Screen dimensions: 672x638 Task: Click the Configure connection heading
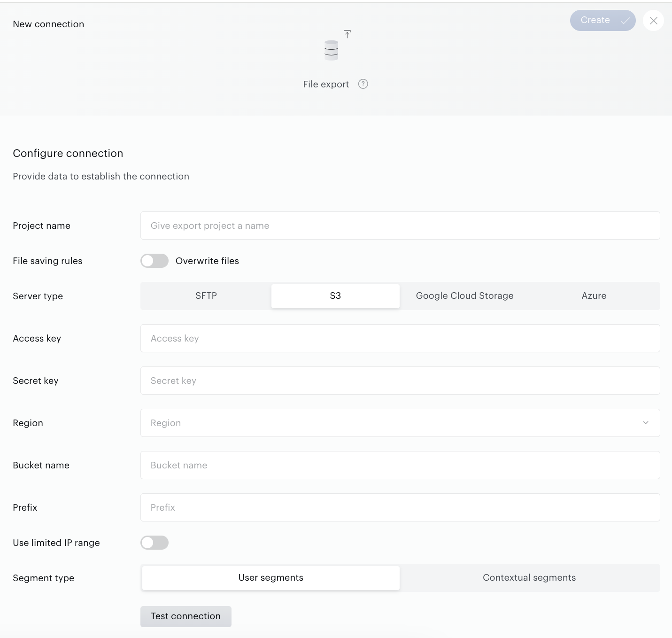coord(68,153)
